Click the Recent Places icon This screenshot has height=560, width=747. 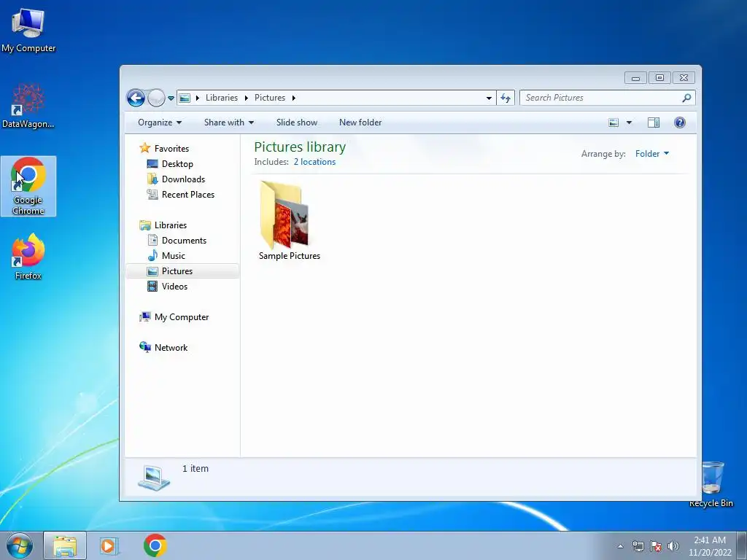152,194
